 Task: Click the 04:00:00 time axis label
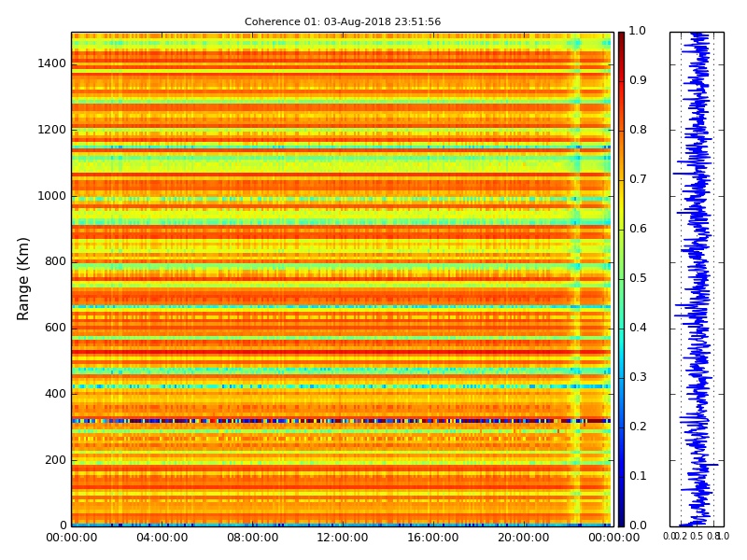pyautogui.click(x=162, y=538)
